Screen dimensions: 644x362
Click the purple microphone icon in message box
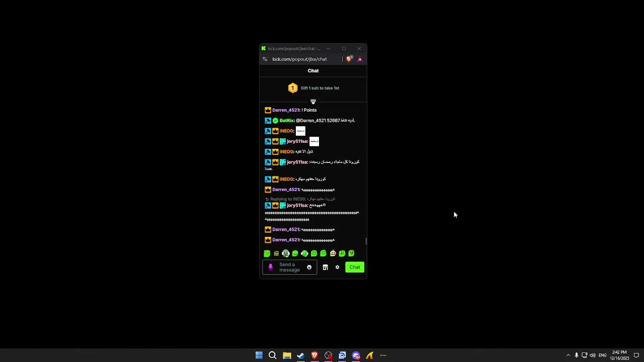coord(270,267)
